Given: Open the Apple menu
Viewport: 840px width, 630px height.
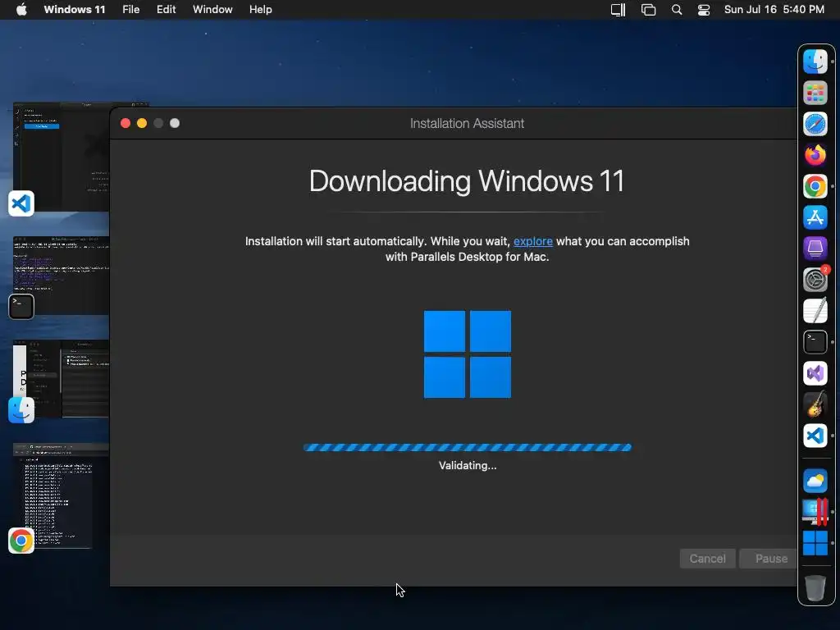Looking at the screenshot, I should (21, 10).
